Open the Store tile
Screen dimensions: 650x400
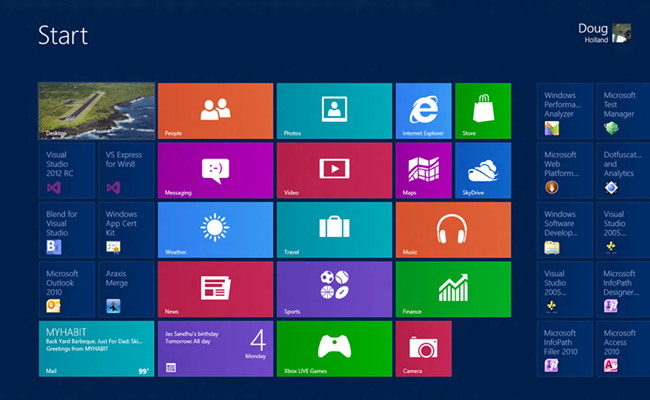point(482,110)
